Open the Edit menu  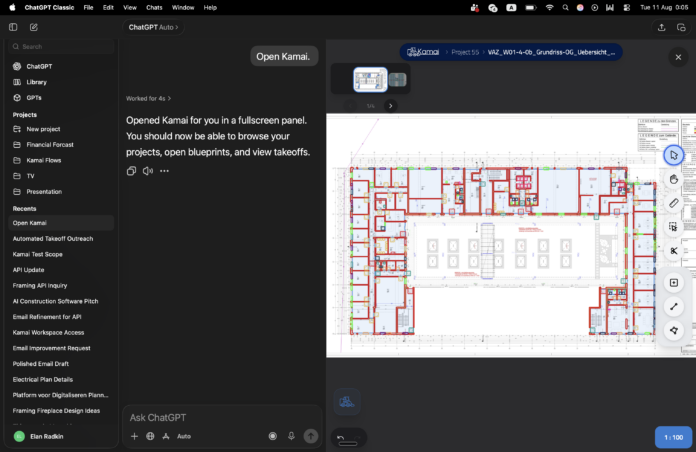coord(108,8)
